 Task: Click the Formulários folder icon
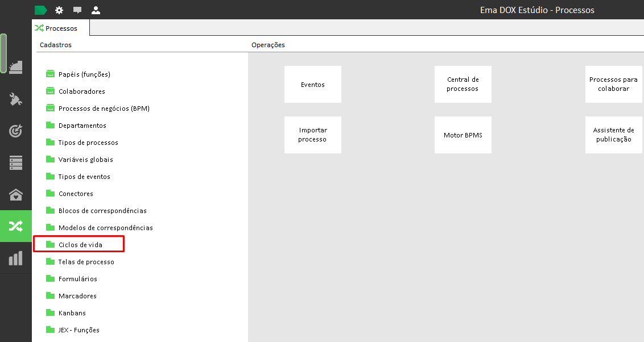[x=50, y=278]
